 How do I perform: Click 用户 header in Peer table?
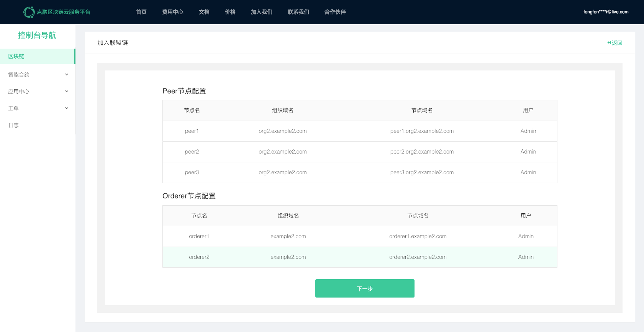[x=528, y=110]
